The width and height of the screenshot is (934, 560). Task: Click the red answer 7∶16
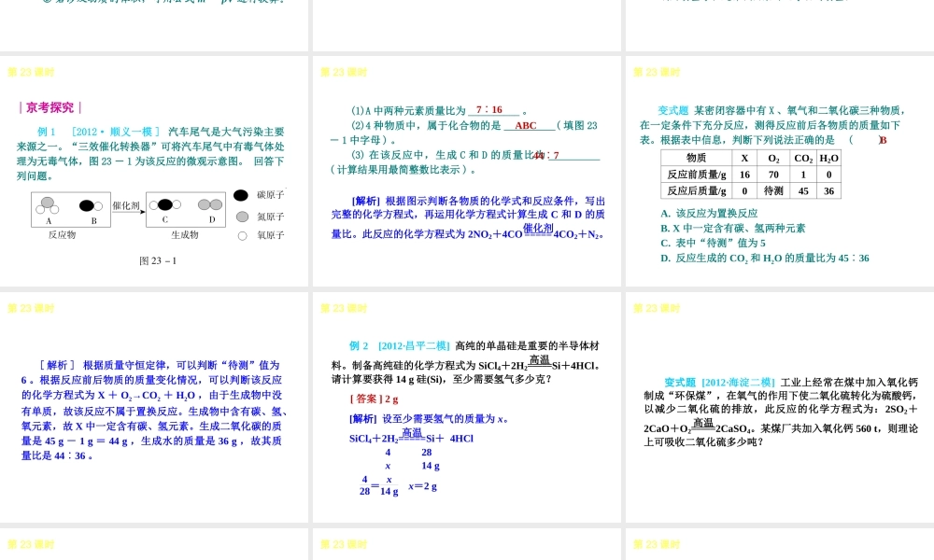489,109
